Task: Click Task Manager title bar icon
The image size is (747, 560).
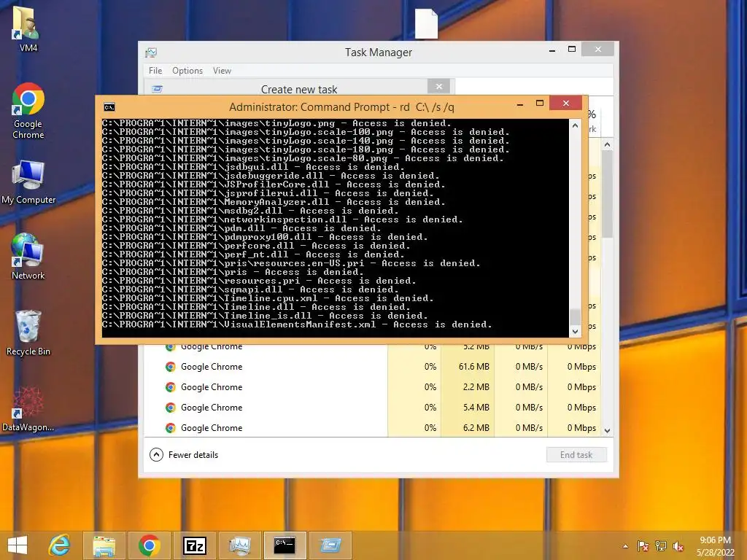Action: click(152, 52)
